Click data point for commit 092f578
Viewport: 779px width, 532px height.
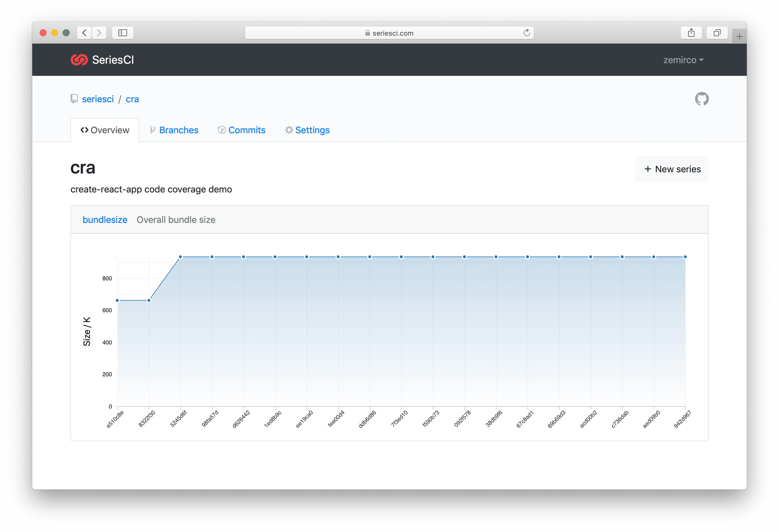(x=464, y=257)
